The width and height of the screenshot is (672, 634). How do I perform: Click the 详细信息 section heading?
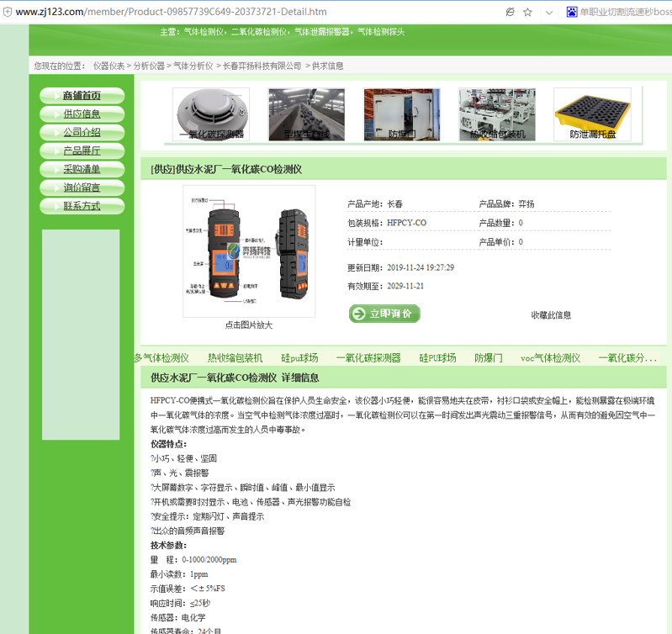pyautogui.click(x=300, y=378)
